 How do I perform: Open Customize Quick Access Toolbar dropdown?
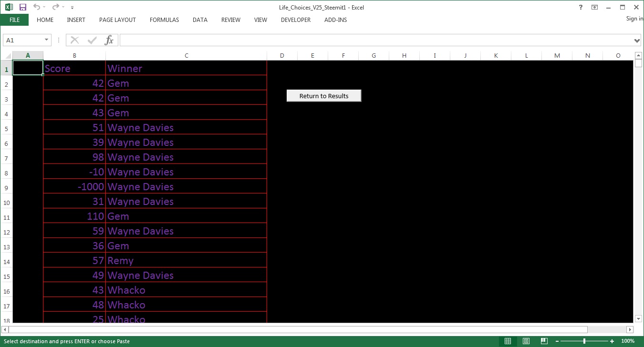point(72,8)
